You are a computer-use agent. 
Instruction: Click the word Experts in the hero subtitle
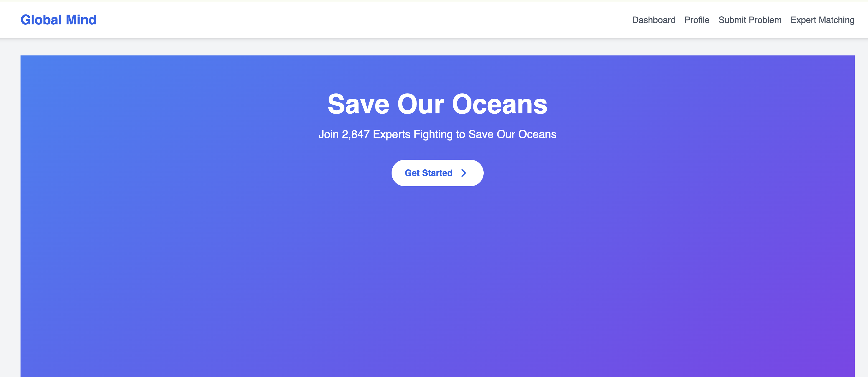click(x=392, y=134)
